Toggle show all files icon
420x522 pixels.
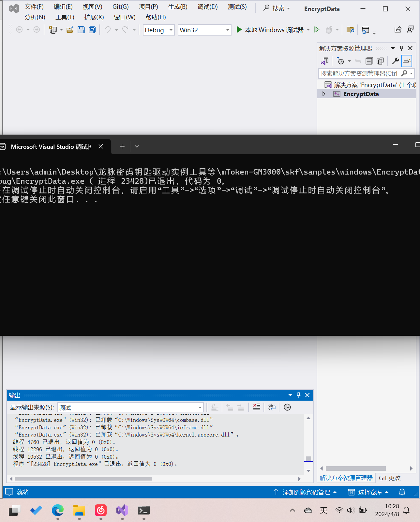click(x=380, y=61)
